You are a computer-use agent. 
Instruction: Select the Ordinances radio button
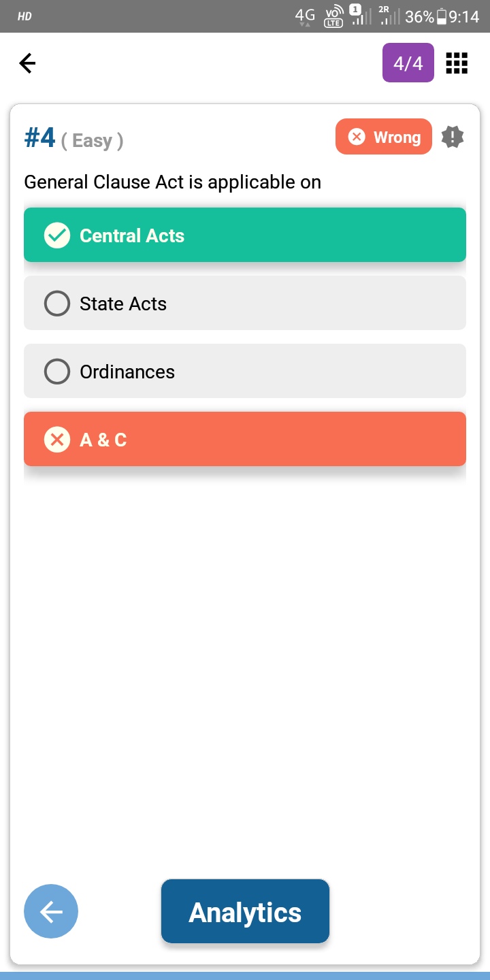pos(57,372)
